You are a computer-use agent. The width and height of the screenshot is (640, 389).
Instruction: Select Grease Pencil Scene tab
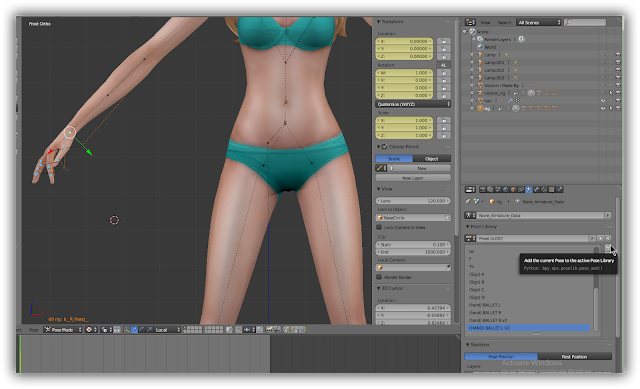click(x=394, y=158)
